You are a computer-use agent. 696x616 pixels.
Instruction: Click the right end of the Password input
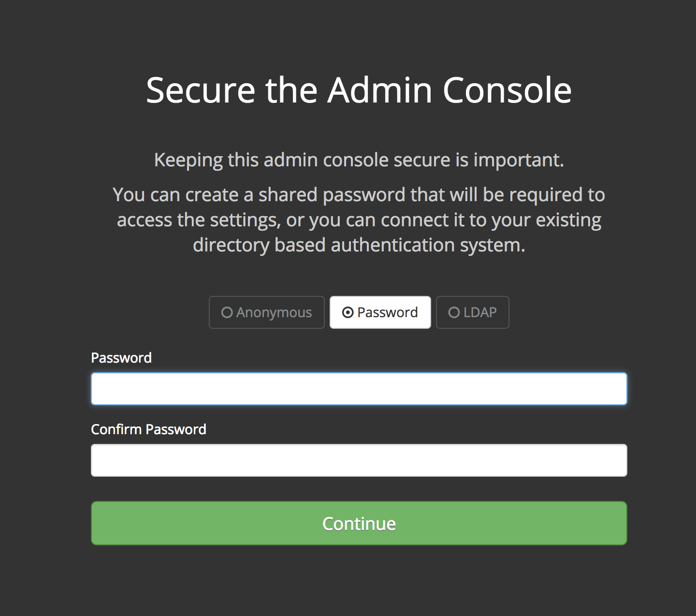point(614,389)
